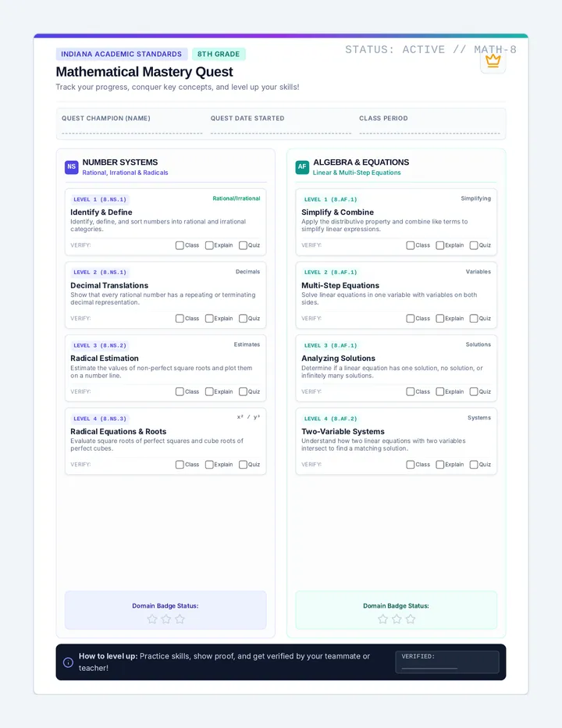Click the purple NS domain badge icon
Screen dimensions: 562x728
point(72,166)
